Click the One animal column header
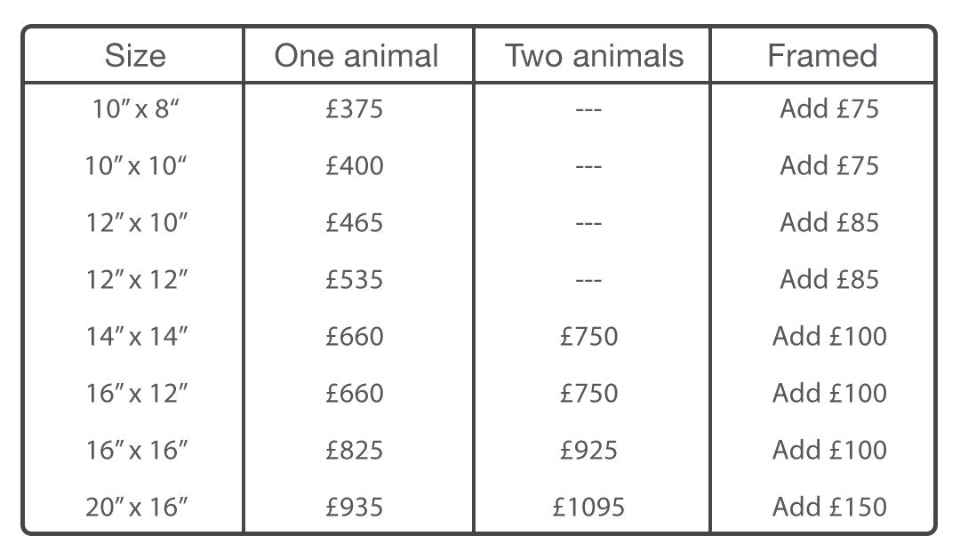This screenshot has height=560, width=960. tap(356, 56)
